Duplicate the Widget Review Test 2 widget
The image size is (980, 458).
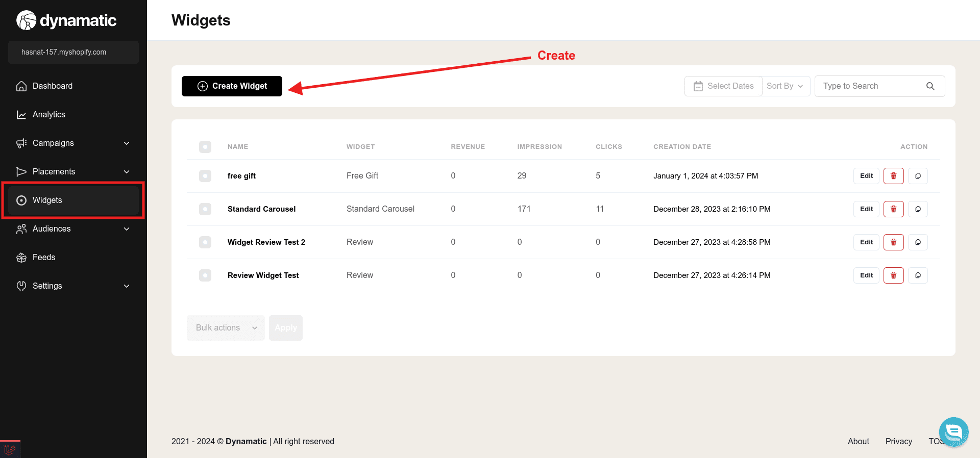pos(918,242)
